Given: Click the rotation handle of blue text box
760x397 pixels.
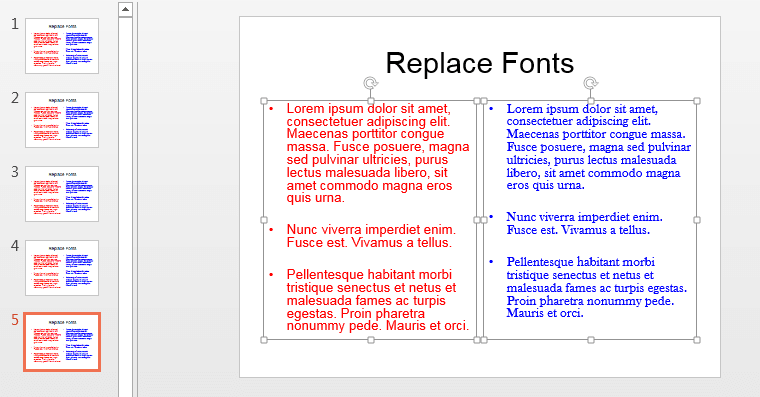Looking at the screenshot, I should [x=590, y=83].
